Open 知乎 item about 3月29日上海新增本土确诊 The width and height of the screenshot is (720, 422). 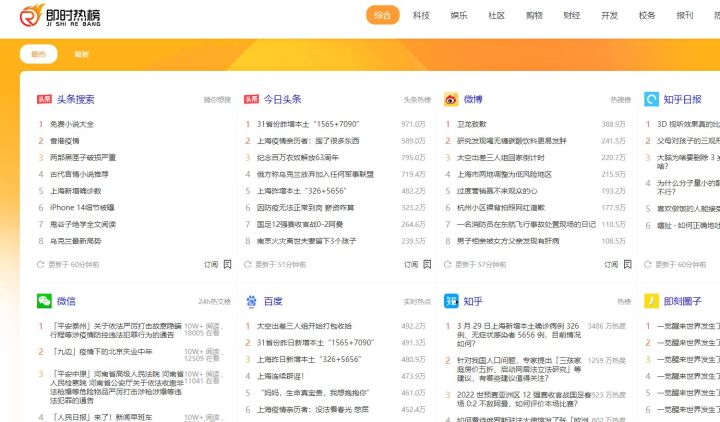coord(518,334)
